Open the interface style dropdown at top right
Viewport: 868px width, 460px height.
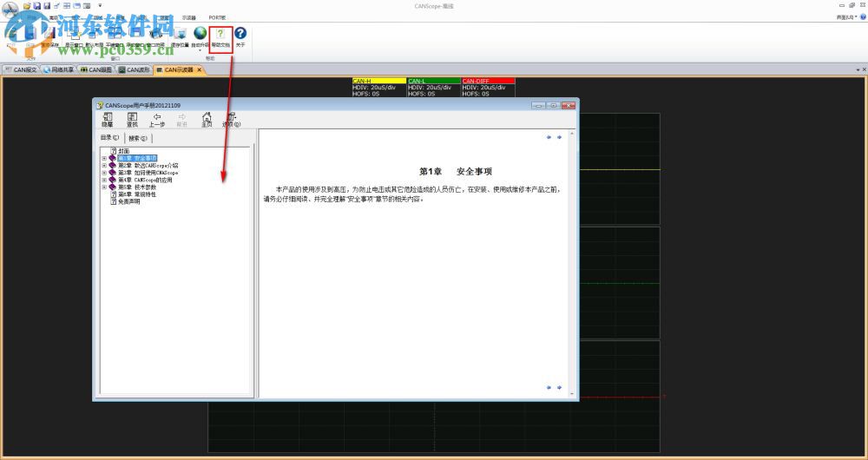tap(847, 17)
